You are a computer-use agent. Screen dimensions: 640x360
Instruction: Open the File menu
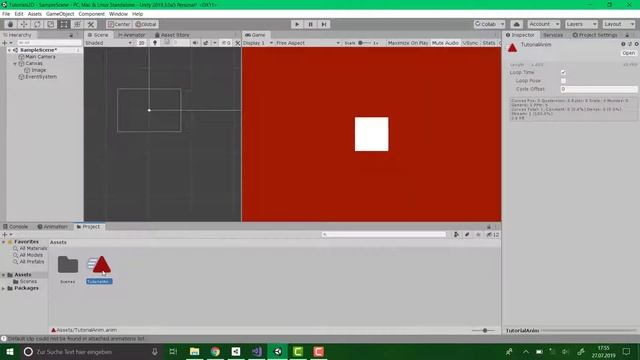point(6,14)
